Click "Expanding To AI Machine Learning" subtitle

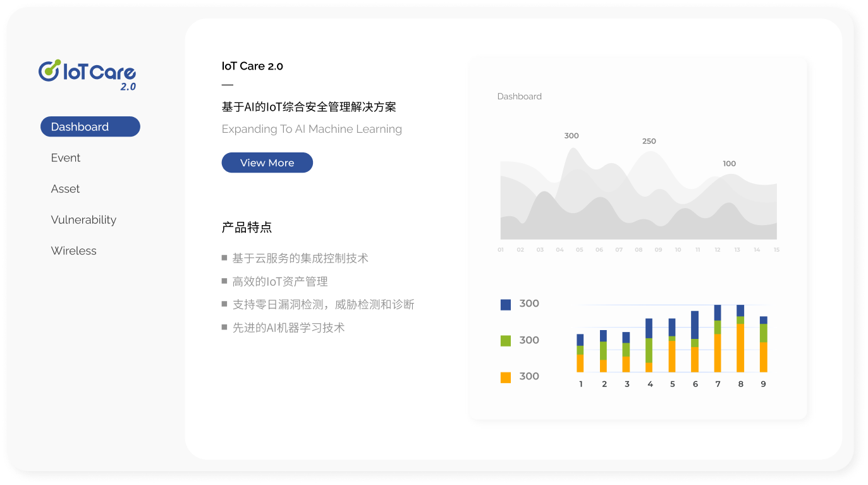tap(312, 129)
